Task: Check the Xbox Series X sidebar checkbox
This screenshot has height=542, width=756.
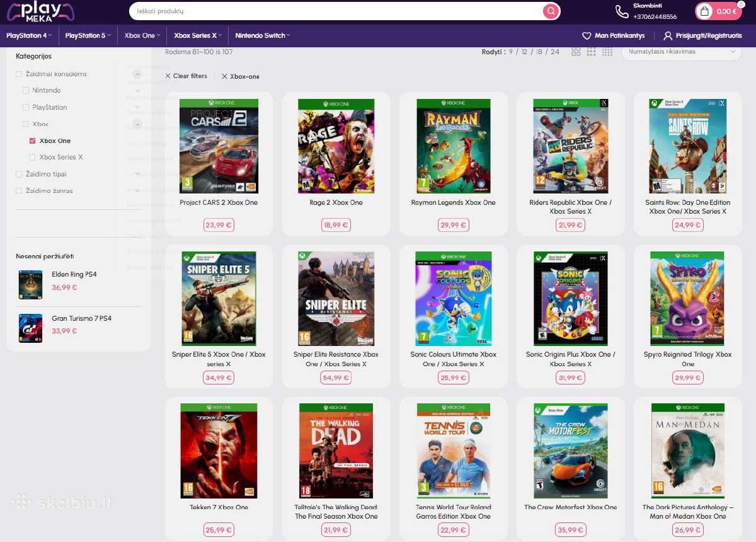Action: tap(33, 158)
